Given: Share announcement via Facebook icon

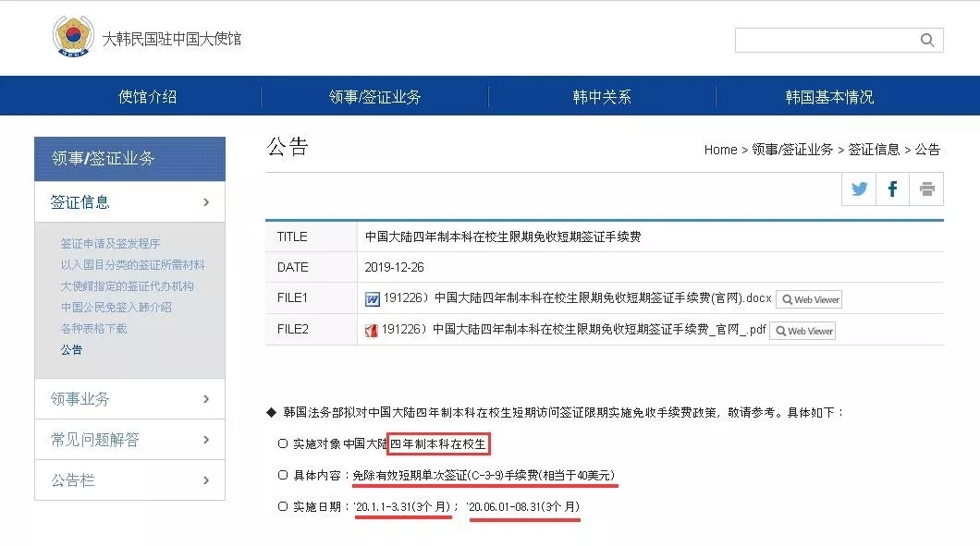Looking at the screenshot, I should [x=892, y=189].
